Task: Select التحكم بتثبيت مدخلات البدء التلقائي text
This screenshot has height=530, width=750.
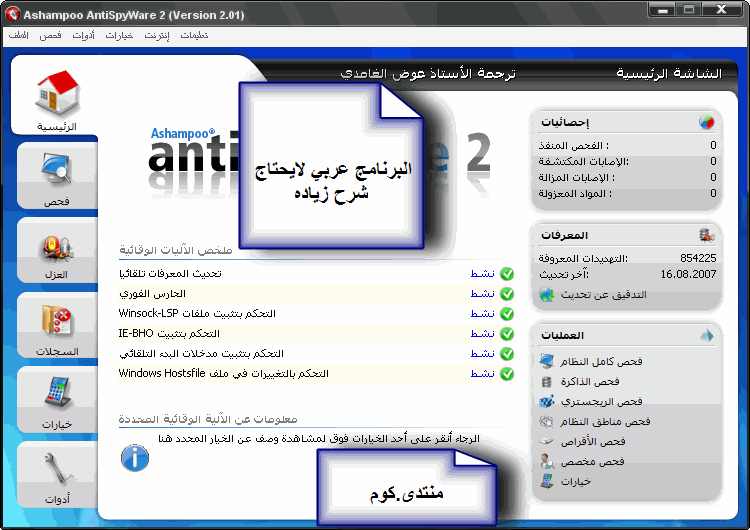Action: coord(201,353)
